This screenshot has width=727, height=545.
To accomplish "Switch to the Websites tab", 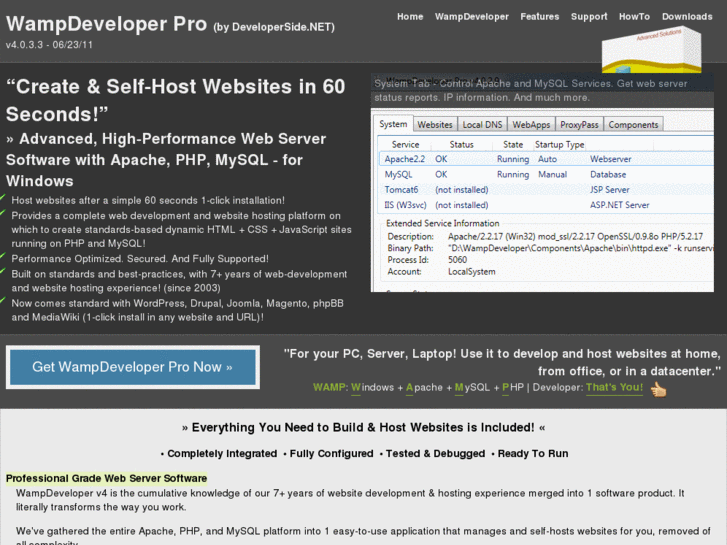I will coord(434,125).
